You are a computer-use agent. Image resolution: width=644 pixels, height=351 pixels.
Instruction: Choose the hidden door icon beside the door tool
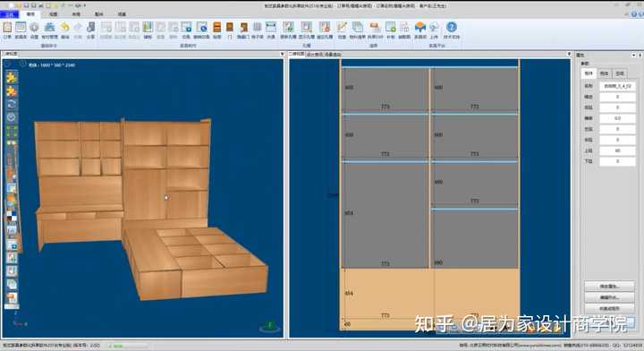point(243,28)
